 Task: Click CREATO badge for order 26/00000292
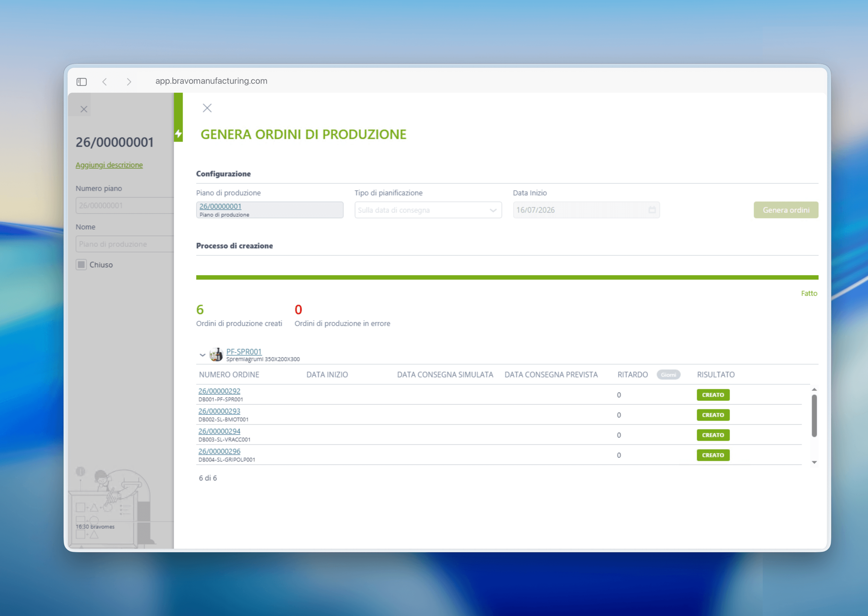[713, 395]
